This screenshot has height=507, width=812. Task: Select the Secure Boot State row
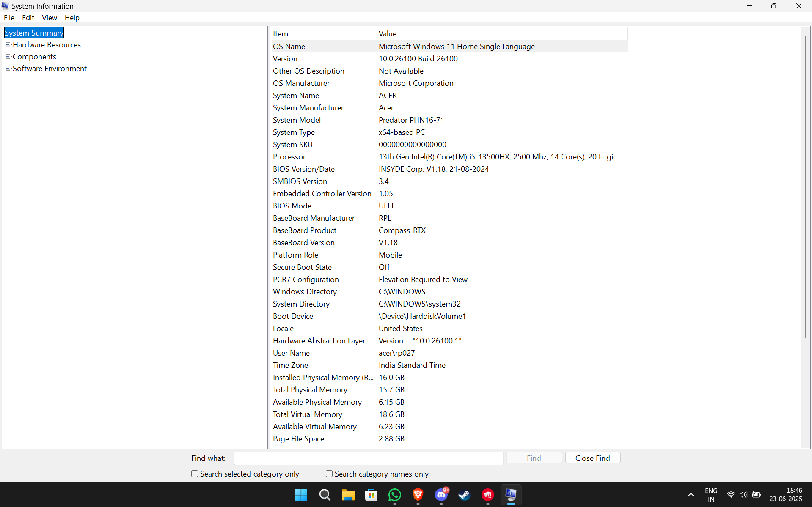tap(449, 267)
